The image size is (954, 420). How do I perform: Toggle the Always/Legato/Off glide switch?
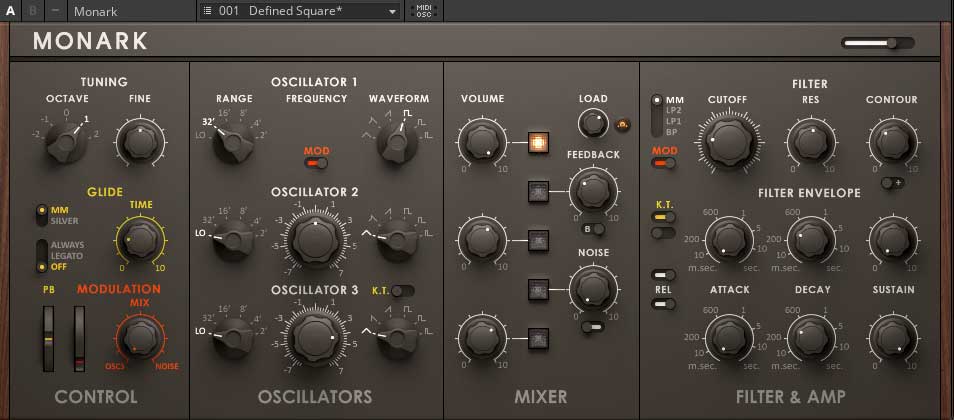click(x=41, y=256)
